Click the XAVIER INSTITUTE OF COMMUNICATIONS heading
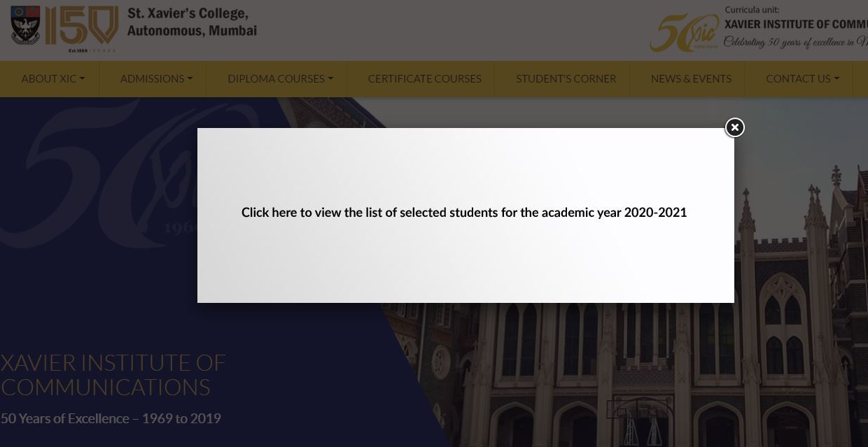The image size is (868, 447). coord(113,374)
